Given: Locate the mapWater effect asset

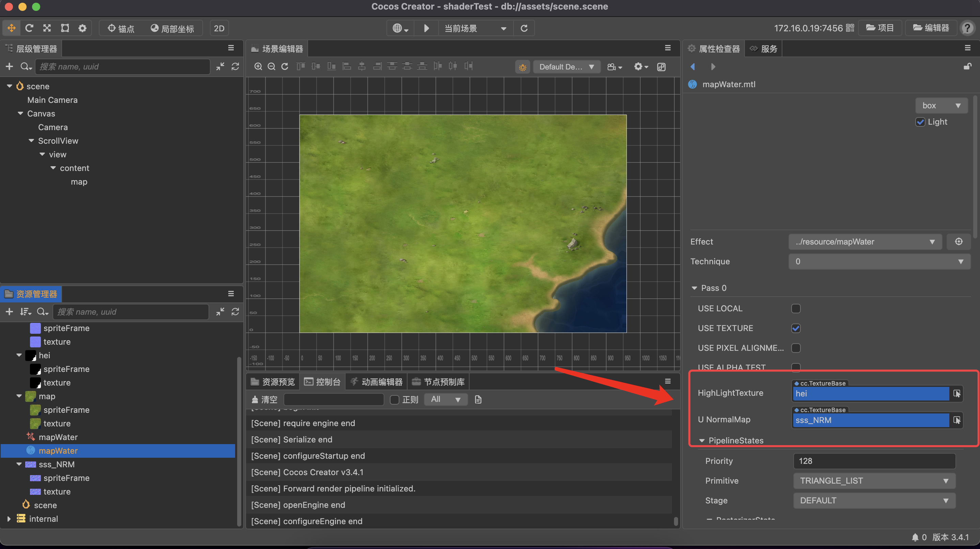Looking at the screenshot, I should click(58, 437).
